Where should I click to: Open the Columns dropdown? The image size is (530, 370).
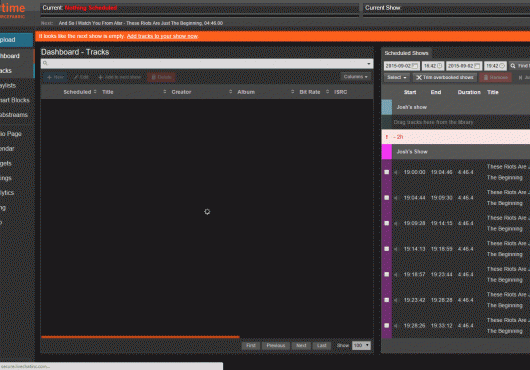[356, 77]
